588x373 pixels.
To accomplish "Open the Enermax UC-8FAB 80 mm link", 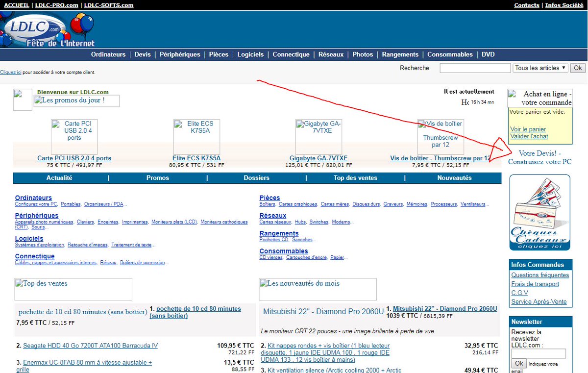I will 87,366.
